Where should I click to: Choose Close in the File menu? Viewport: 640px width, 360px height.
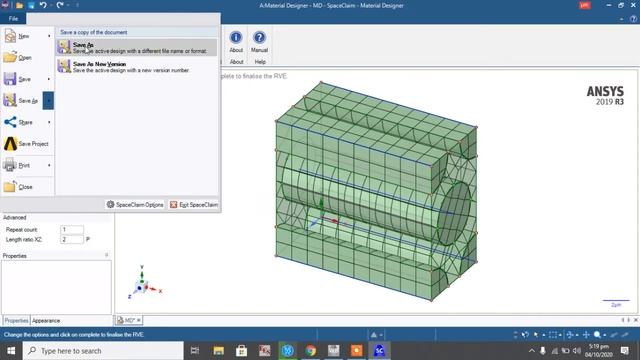(25, 187)
